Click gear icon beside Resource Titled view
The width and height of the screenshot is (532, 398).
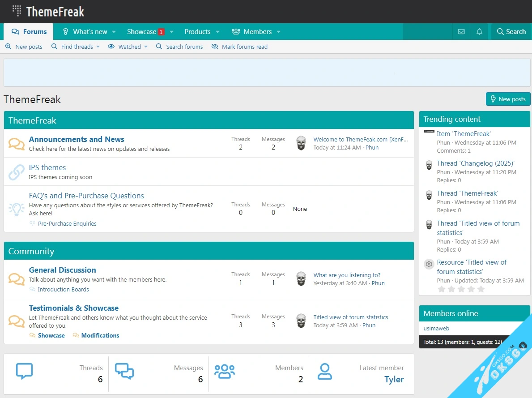tap(429, 264)
